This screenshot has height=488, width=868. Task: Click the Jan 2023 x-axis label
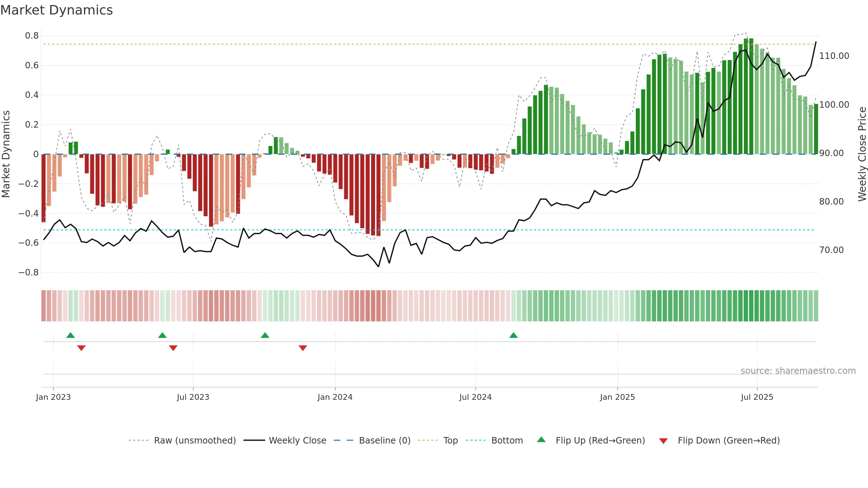point(54,397)
